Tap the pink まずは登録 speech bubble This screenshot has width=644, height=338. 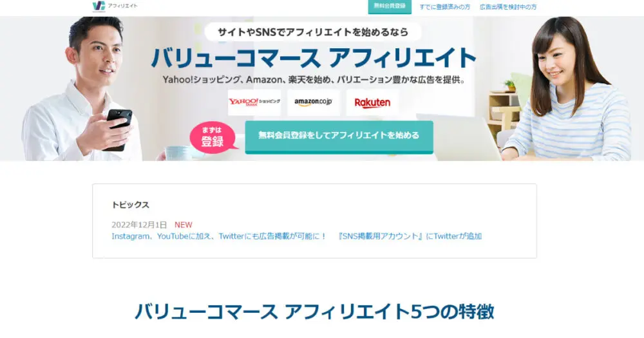pyautogui.click(x=213, y=138)
